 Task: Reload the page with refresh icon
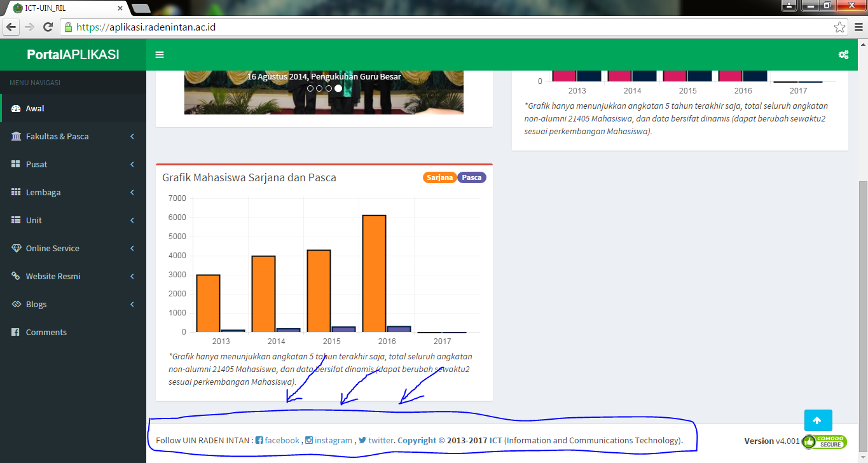[x=48, y=27]
